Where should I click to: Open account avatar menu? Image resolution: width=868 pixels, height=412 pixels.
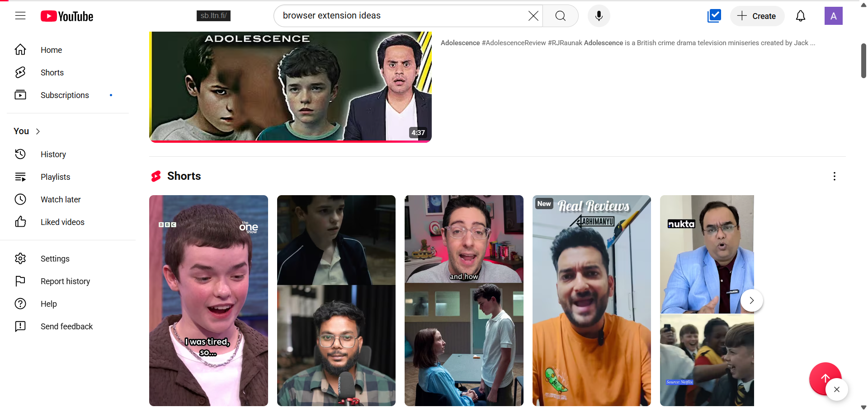tap(834, 16)
